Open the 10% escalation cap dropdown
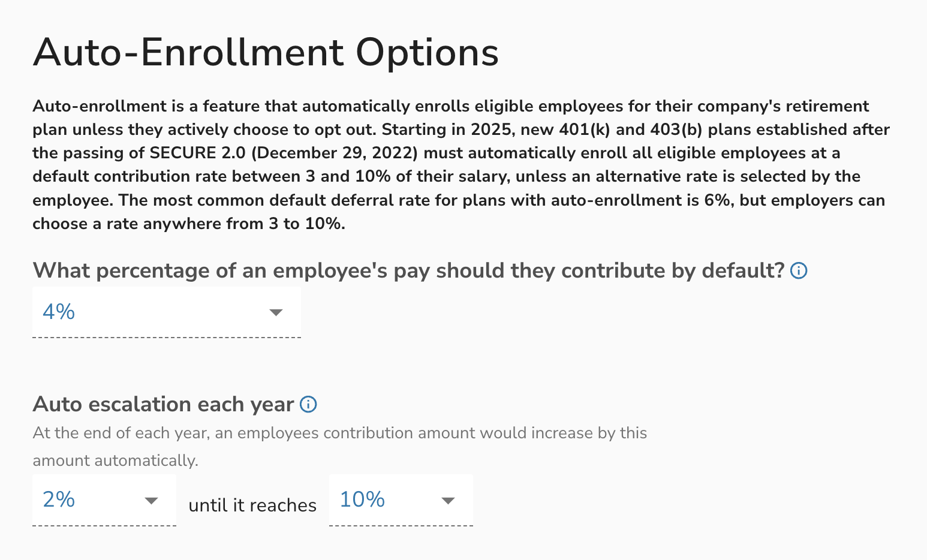Screen dimensions: 927x560 (x=401, y=500)
